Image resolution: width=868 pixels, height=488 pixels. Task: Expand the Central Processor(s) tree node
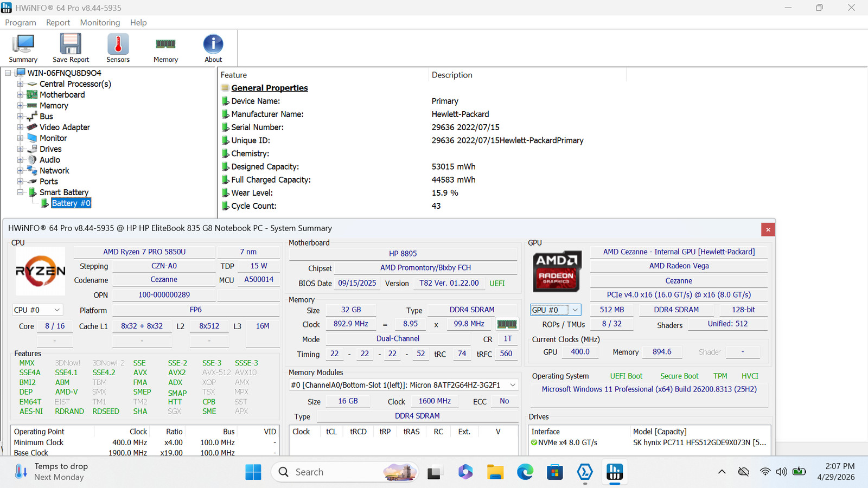coord(20,84)
